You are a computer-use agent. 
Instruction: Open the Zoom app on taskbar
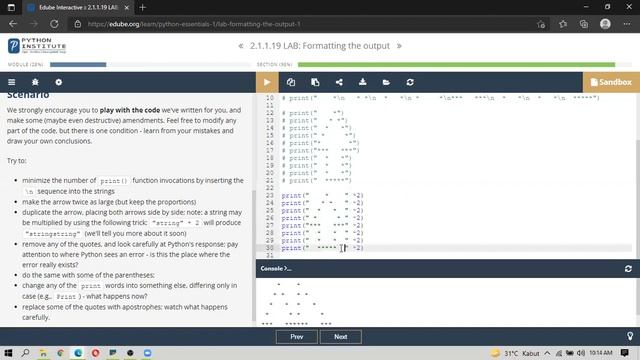[148, 353]
